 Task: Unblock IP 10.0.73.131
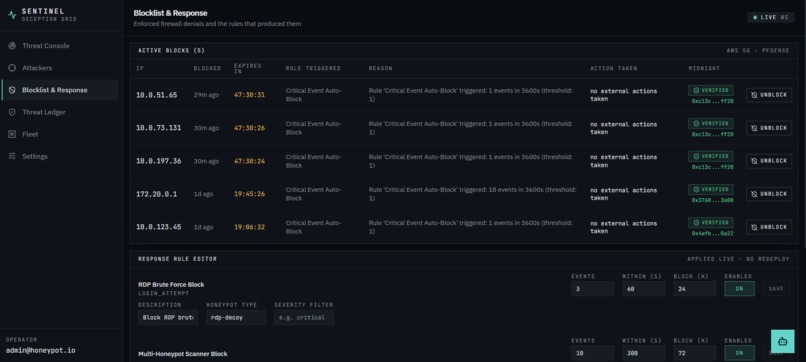pos(769,128)
